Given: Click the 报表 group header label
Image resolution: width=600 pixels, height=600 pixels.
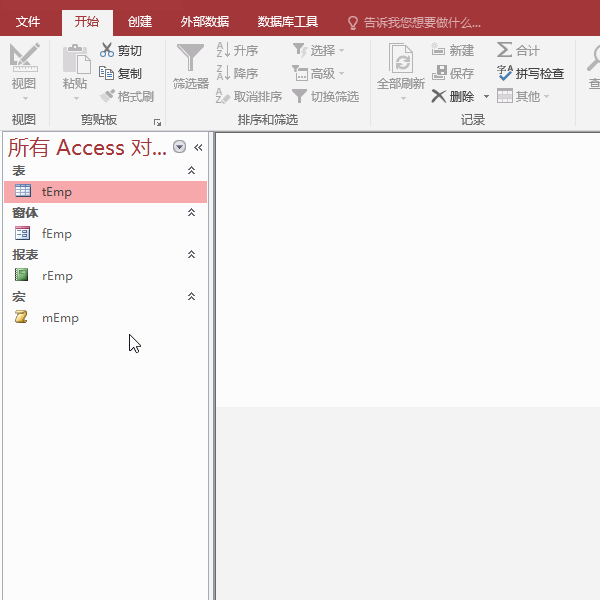Looking at the screenshot, I should (x=25, y=255).
